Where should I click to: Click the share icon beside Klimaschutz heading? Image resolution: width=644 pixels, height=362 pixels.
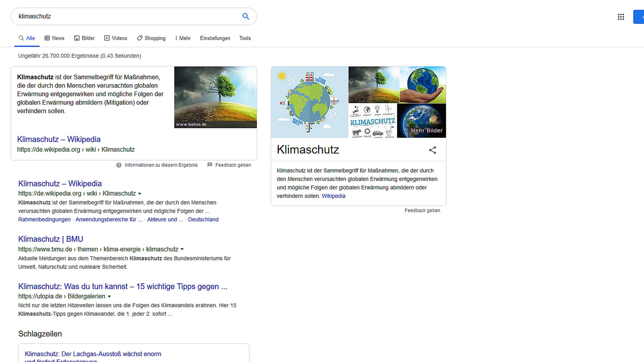[x=432, y=150]
